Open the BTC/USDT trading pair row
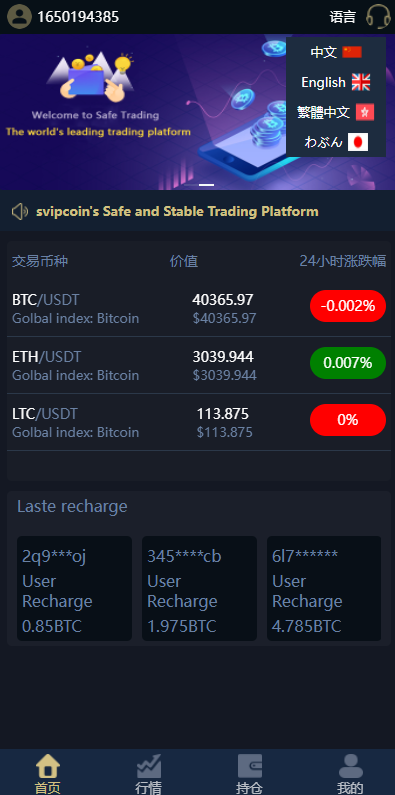The width and height of the screenshot is (395, 795). [x=199, y=309]
